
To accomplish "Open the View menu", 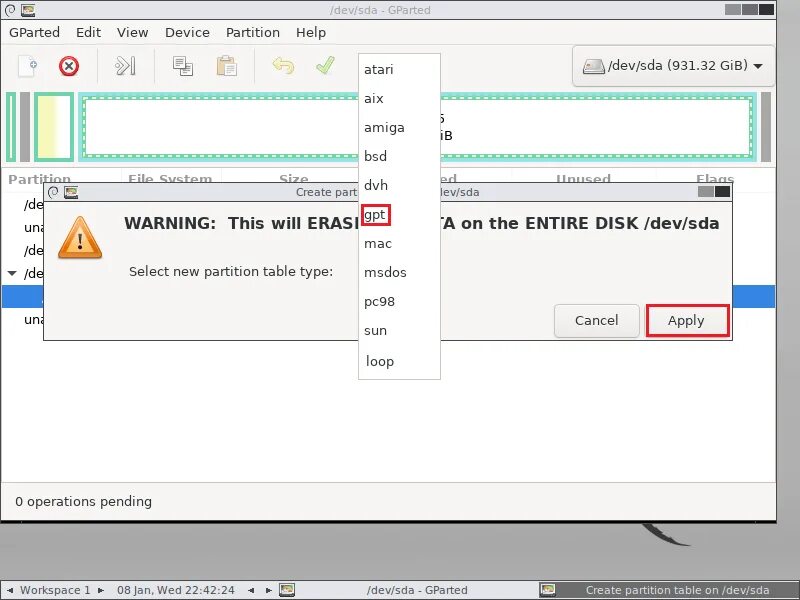I will [132, 33].
